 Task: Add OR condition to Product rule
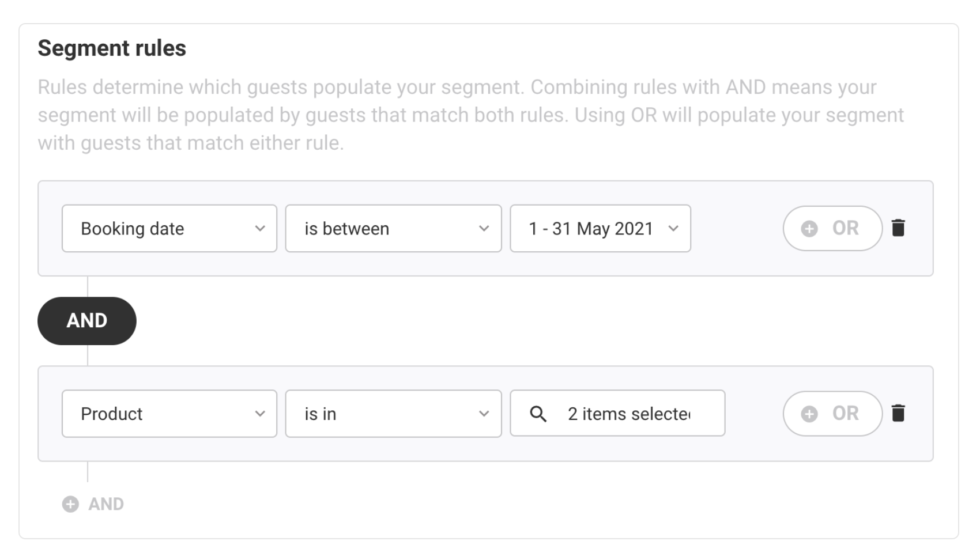[832, 414]
